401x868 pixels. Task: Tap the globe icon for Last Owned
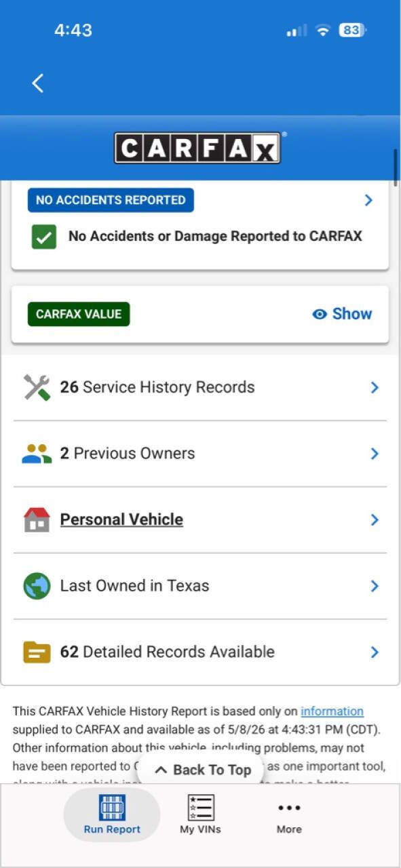coord(37,586)
